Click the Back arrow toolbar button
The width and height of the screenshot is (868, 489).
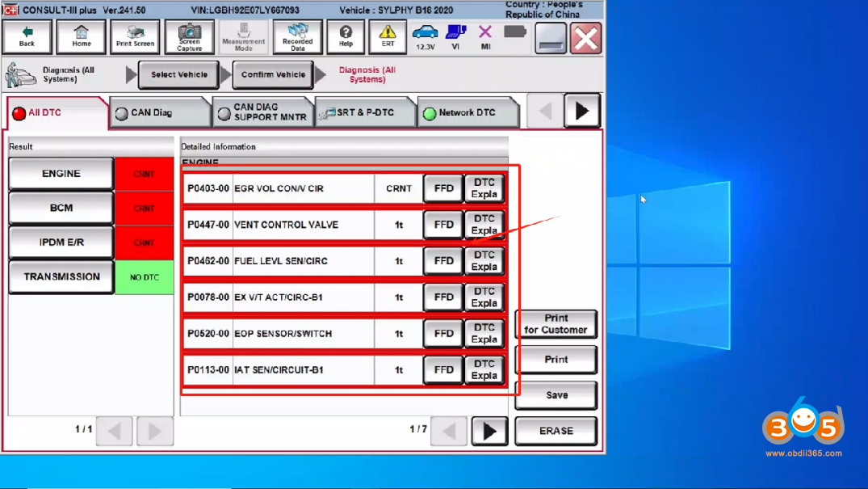pos(27,36)
